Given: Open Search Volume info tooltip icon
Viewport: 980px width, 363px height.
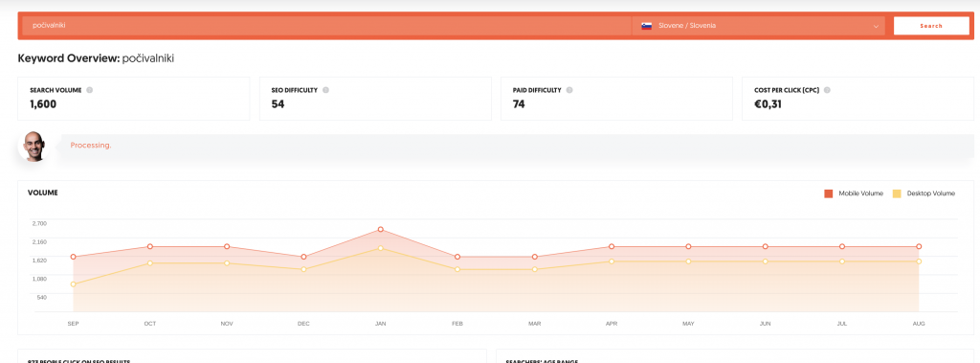Looking at the screenshot, I should coord(89,90).
